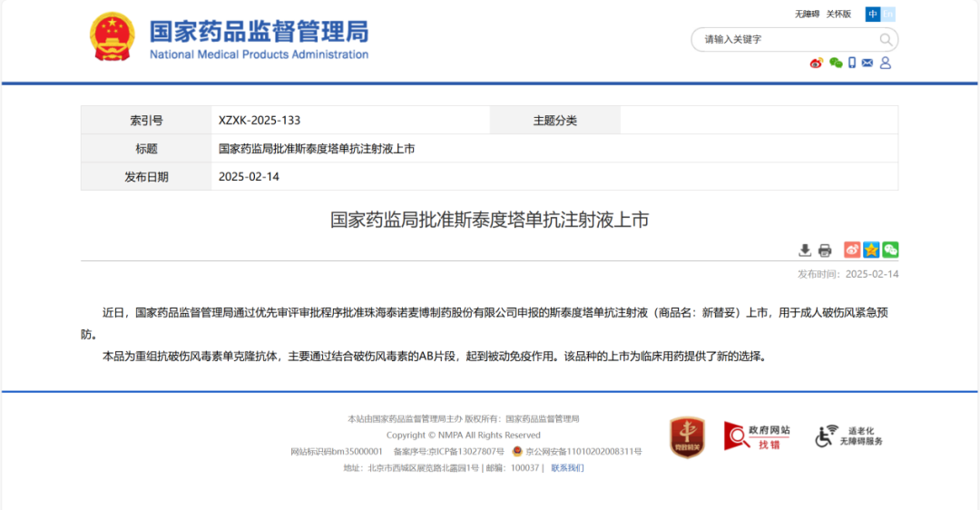
Task: Share article to Weibo (red share button)
Action: [852, 250]
